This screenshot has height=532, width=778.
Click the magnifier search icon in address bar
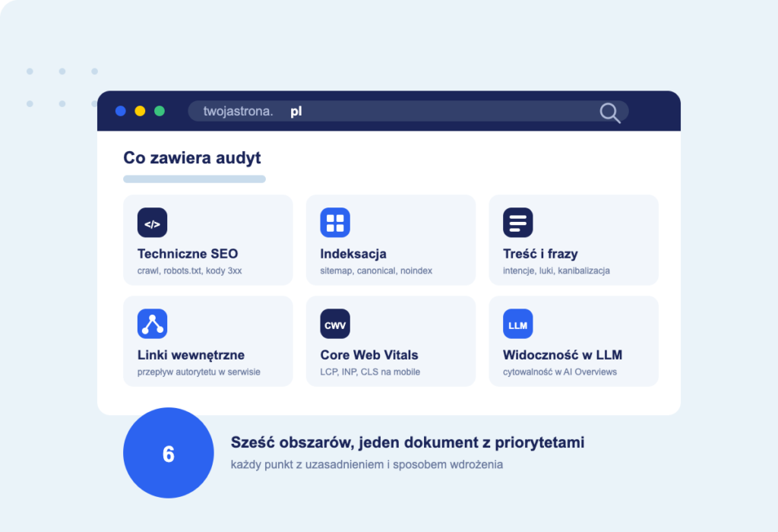pos(610,112)
